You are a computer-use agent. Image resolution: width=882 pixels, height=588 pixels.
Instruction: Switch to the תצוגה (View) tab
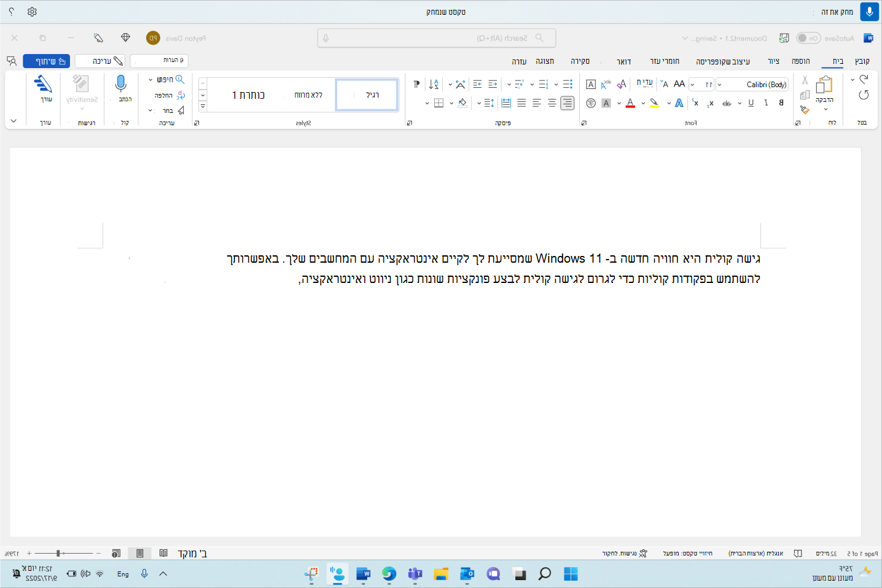[545, 61]
